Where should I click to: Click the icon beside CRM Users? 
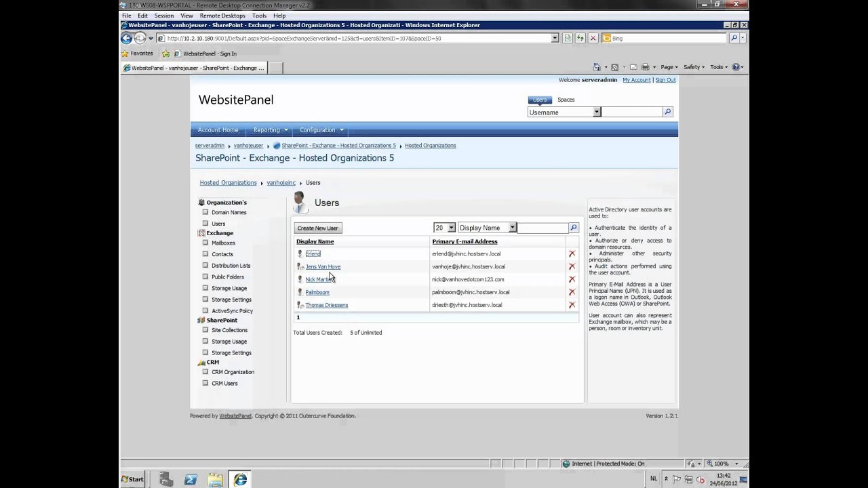click(205, 383)
